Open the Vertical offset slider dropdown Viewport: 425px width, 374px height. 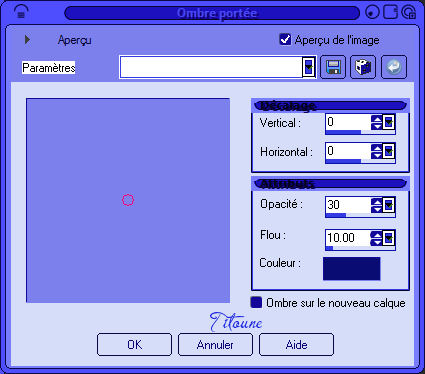389,122
